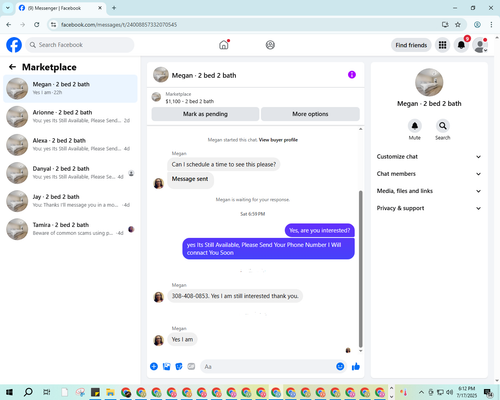Click the chat message scrollbar
Viewport: 500px width, 400px height.
pyautogui.click(x=360, y=269)
